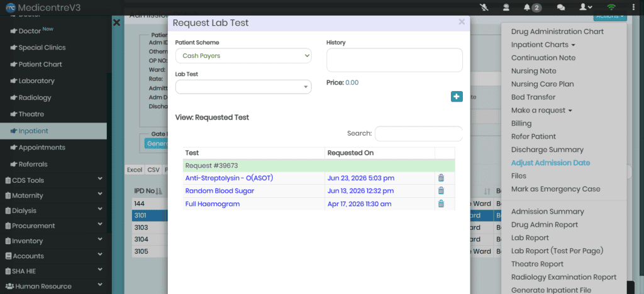Viewport: 644px width, 294px height.
Task: Expand Dialysis sidebar section
Action: 53,210
